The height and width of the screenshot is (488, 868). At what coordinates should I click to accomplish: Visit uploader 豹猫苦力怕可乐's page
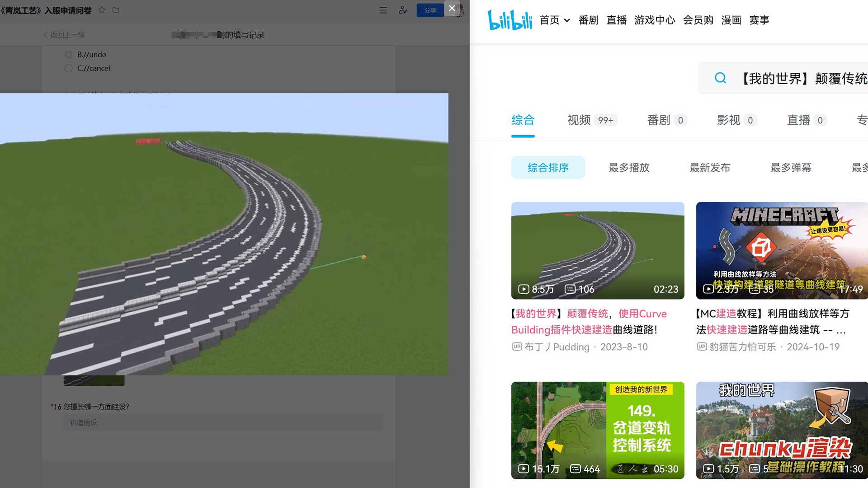[742, 347]
